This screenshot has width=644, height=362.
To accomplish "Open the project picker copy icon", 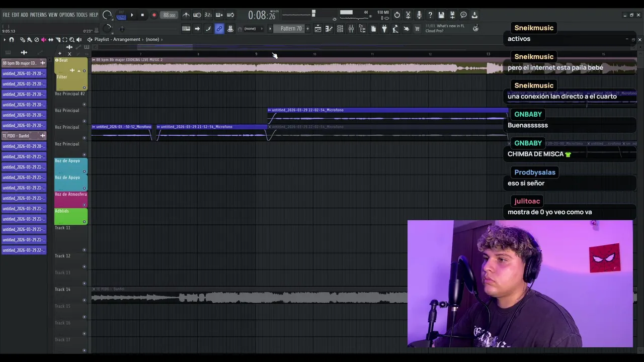I will (x=373, y=29).
